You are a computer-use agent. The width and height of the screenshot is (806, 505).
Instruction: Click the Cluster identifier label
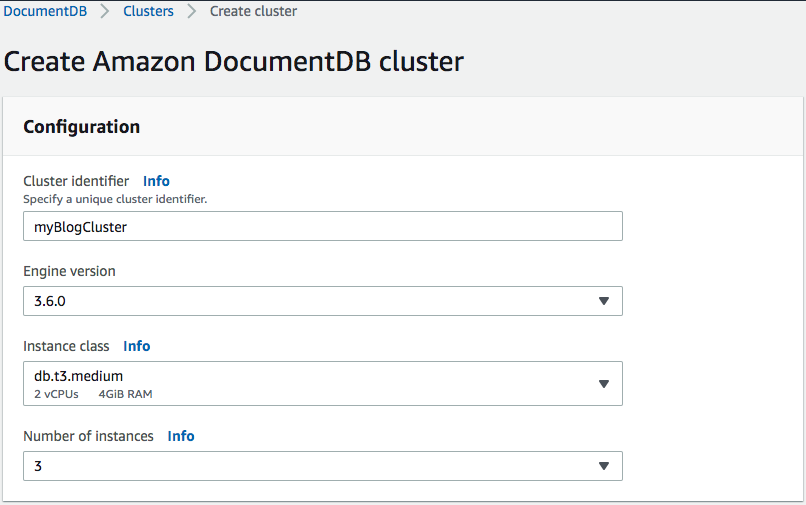click(x=76, y=181)
